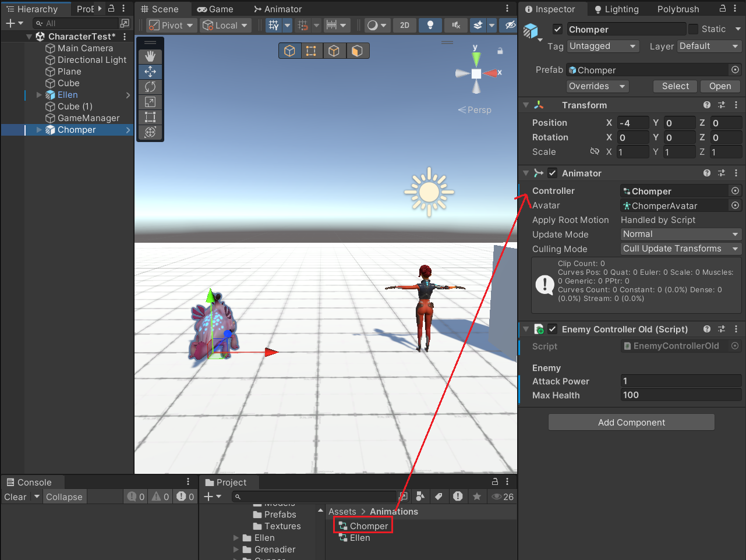Toggle Console Collapse button
This screenshot has width=746, height=560.
coord(64,497)
